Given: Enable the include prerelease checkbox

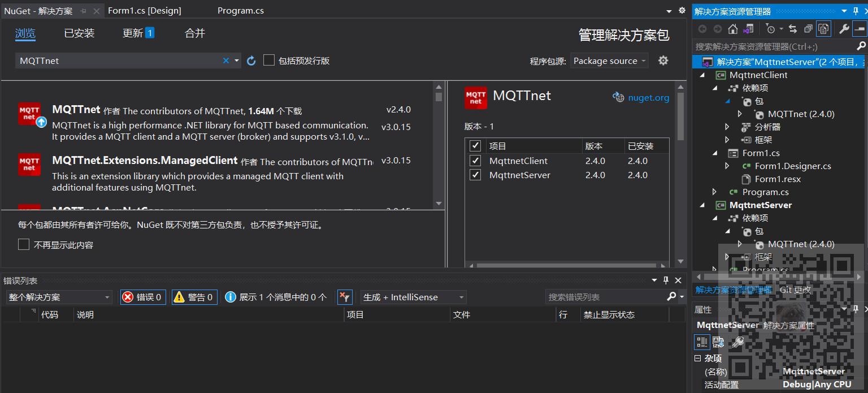Looking at the screenshot, I should pos(269,60).
